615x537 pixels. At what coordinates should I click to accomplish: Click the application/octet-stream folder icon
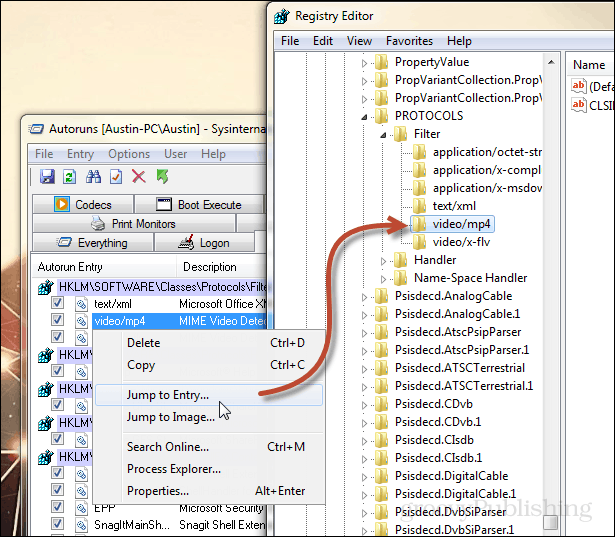pyautogui.click(x=419, y=152)
